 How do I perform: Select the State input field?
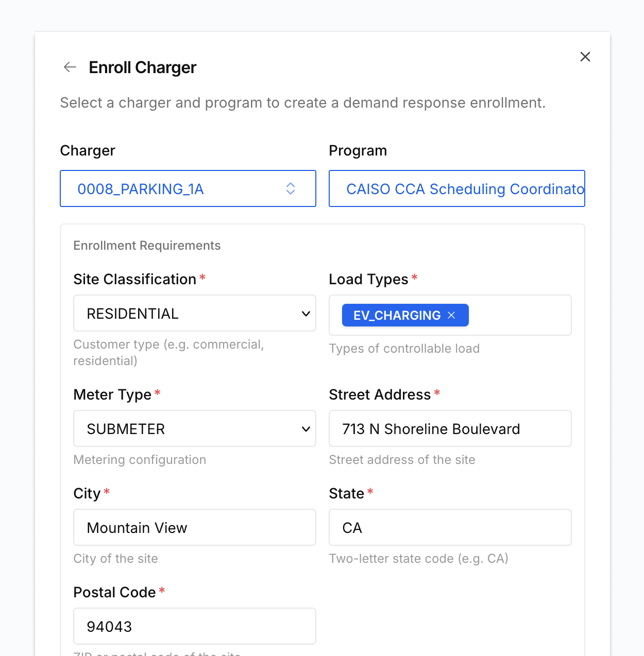(450, 527)
